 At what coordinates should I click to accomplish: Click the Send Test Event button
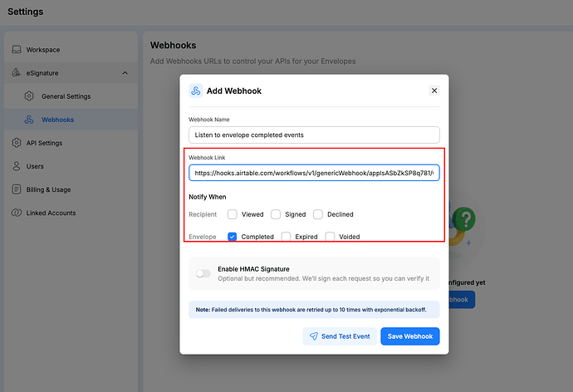(x=340, y=336)
